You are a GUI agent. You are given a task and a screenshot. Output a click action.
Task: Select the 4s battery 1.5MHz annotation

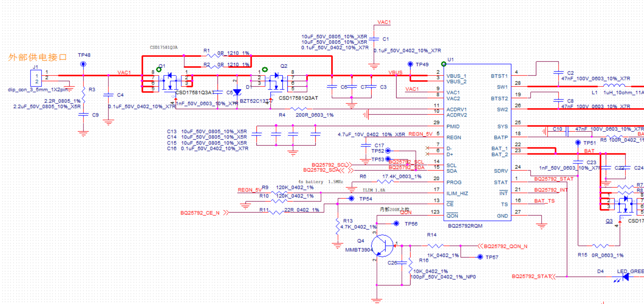coord(321,182)
